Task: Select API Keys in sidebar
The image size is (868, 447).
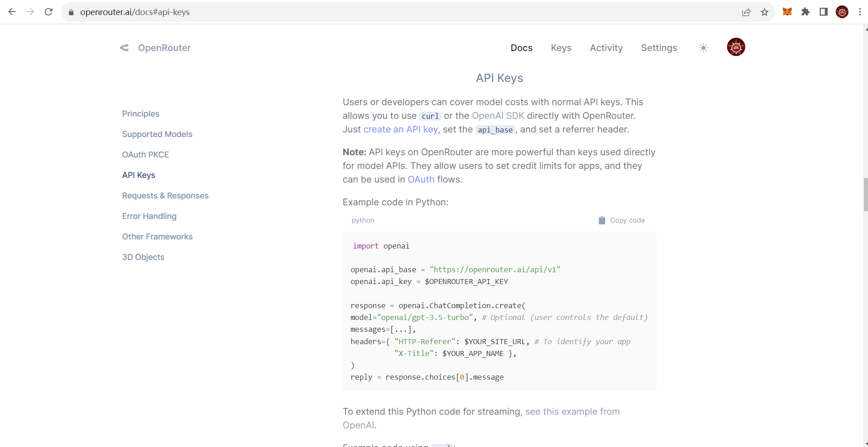Action: pyautogui.click(x=139, y=175)
